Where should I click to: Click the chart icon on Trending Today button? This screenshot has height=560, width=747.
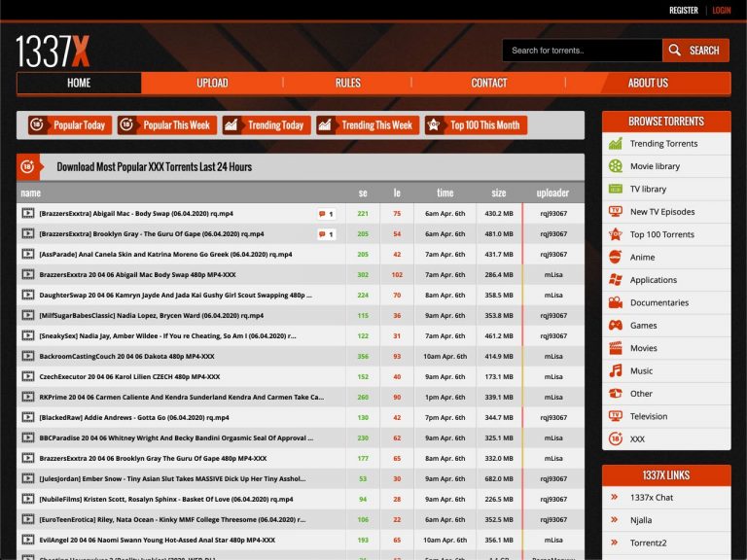(x=231, y=125)
